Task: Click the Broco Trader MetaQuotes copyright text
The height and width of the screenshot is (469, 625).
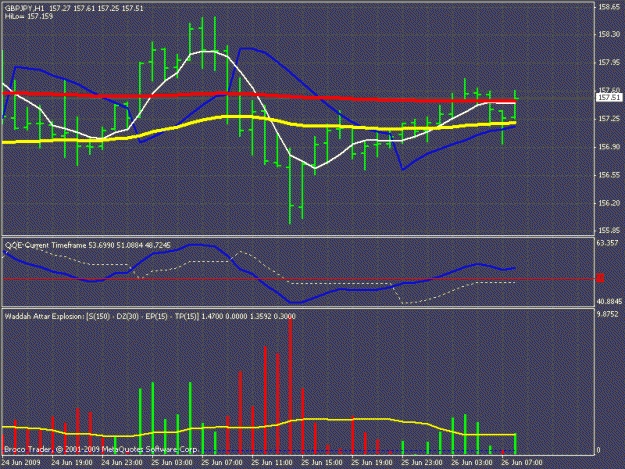Action: pyautogui.click(x=101, y=449)
